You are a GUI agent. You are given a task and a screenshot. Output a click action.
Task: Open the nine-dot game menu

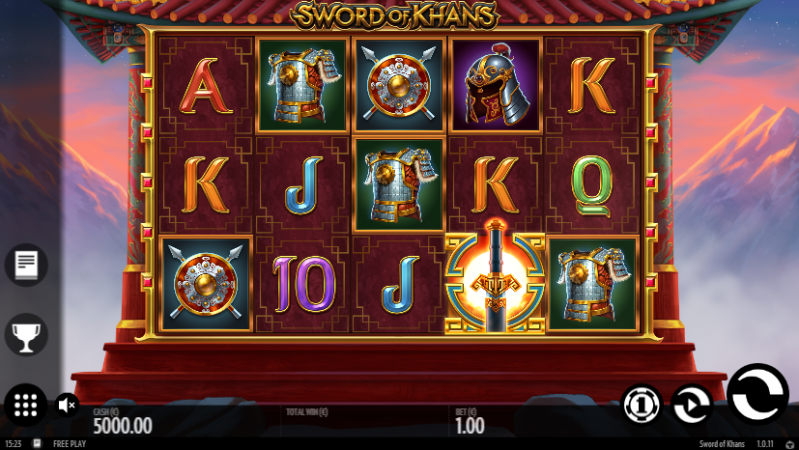click(25, 405)
